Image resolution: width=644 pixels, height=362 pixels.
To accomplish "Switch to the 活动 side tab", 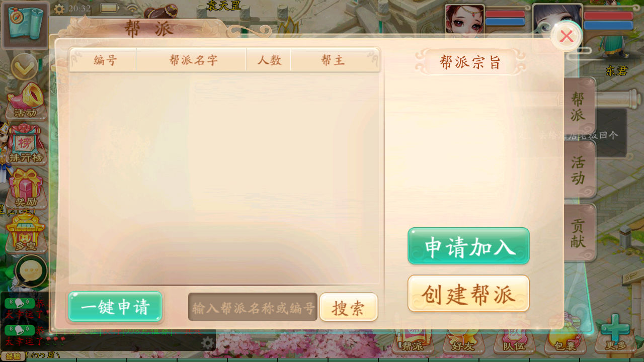I will (x=579, y=169).
